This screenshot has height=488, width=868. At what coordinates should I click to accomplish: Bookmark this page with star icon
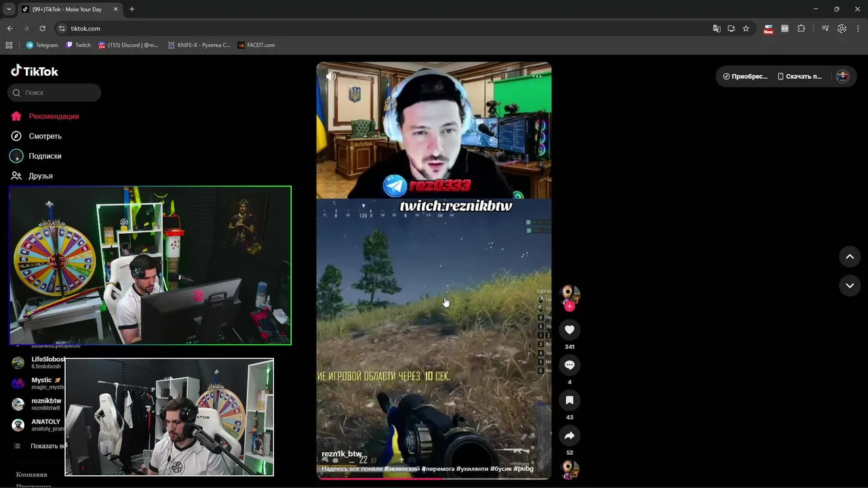coord(746,28)
